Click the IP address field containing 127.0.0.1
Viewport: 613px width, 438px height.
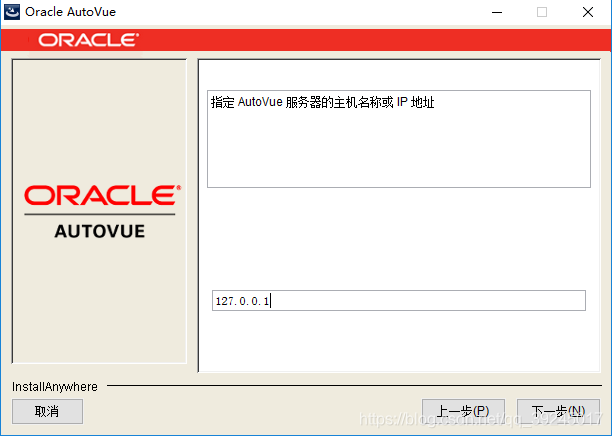pyautogui.click(x=399, y=301)
